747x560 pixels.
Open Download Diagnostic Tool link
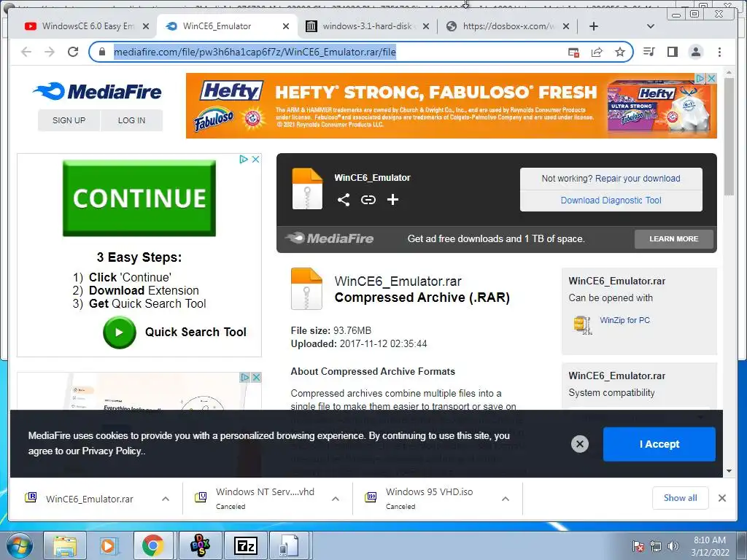pyautogui.click(x=611, y=201)
